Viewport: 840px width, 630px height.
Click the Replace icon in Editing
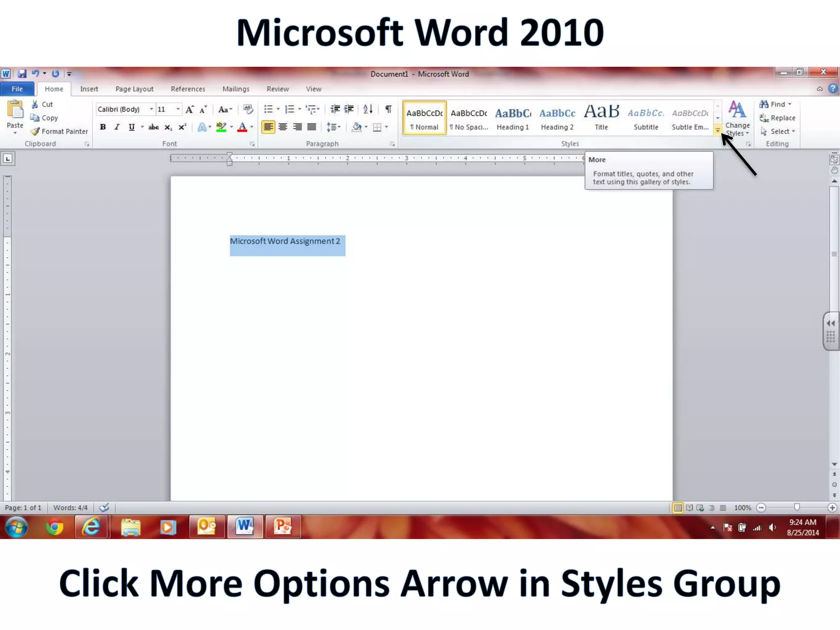(764, 118)
